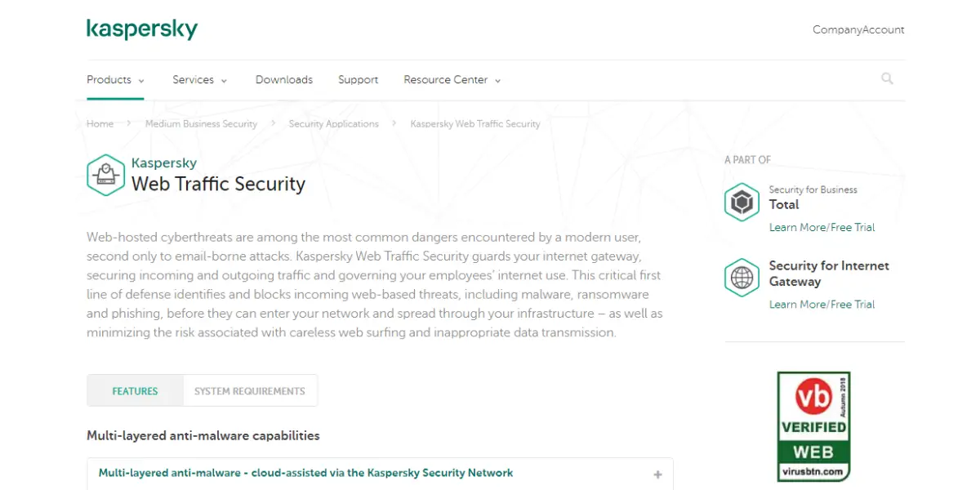Go to Downloads in navigation
Image resolution: width=980 pixels, height=490 pixels.
(284, 80)
